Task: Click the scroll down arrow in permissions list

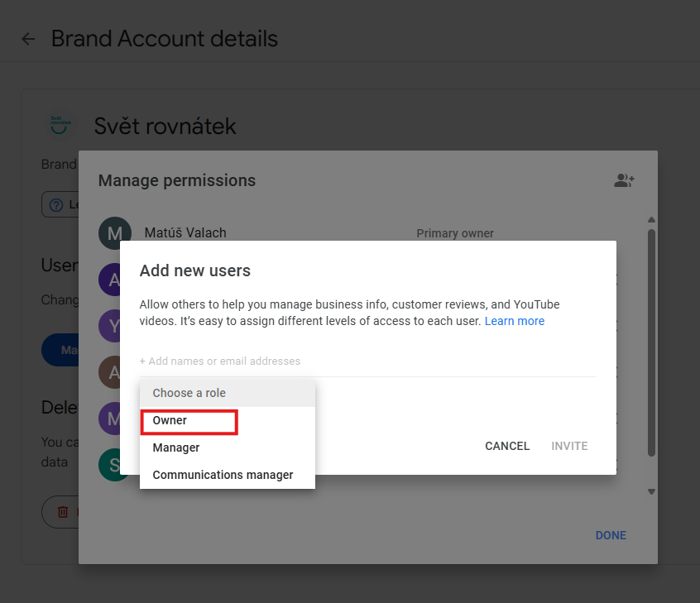Action: tap(651, 491)
